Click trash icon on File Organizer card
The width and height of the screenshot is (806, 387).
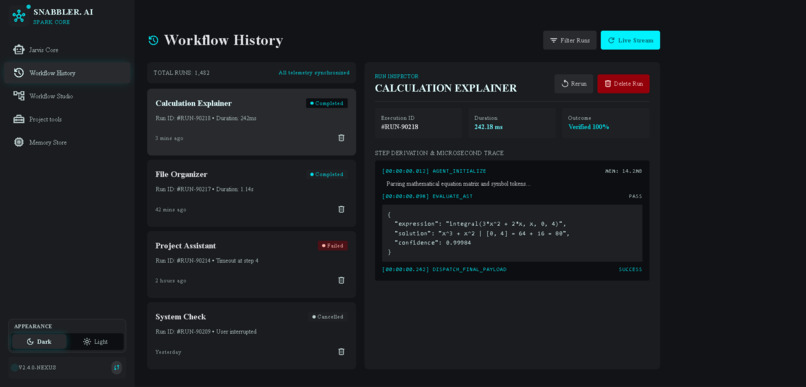(x=341, y=209)
